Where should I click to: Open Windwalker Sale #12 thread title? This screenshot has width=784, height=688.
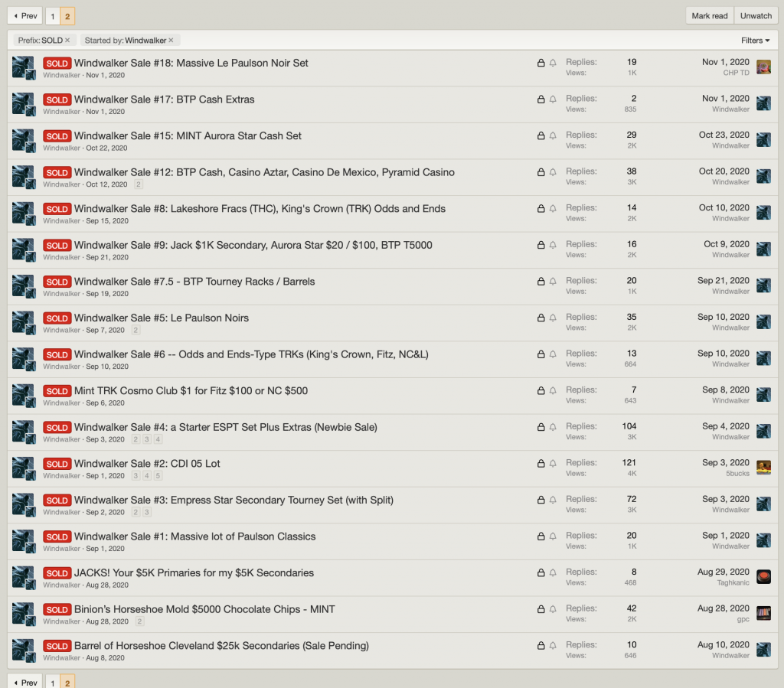point(264,172)
